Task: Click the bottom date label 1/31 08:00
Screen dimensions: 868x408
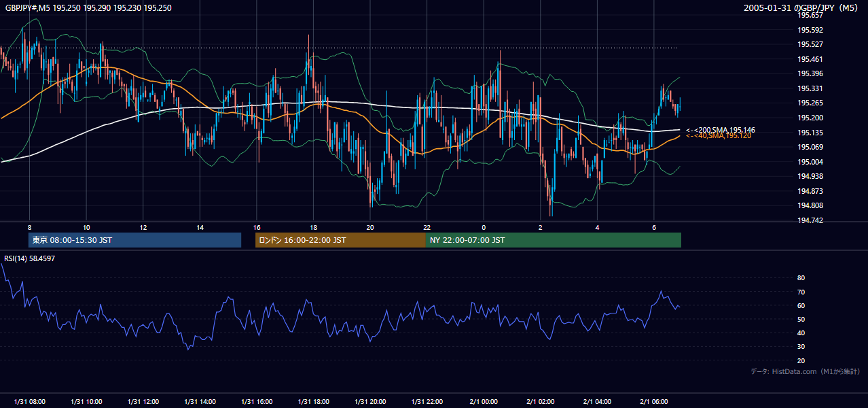Action: point(29,402)
